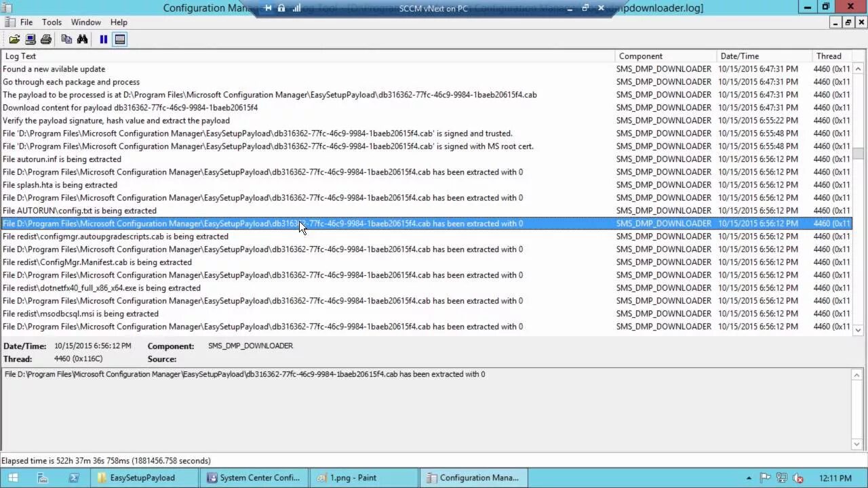The width and height of the screenshot is (868, 488).
Task: Open the File menu
Action: click(26, 22)
